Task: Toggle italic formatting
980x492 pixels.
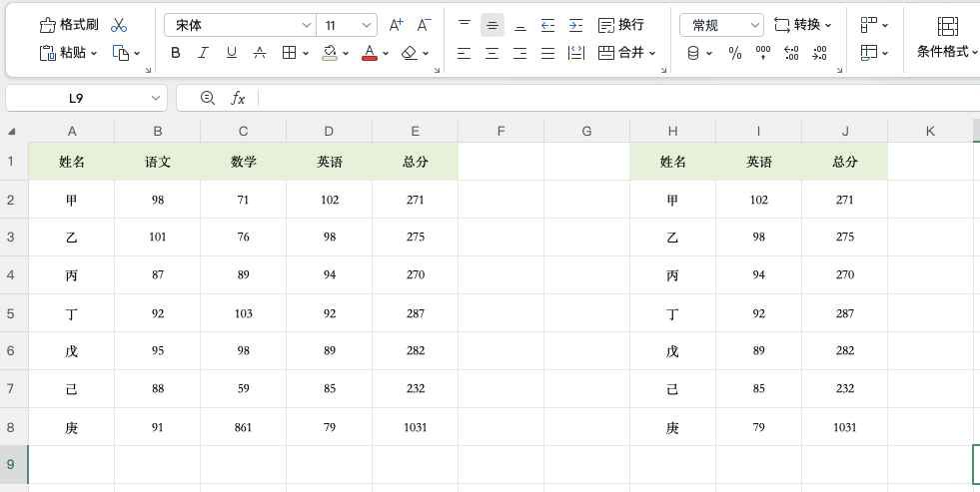Action: click(204, 53)
